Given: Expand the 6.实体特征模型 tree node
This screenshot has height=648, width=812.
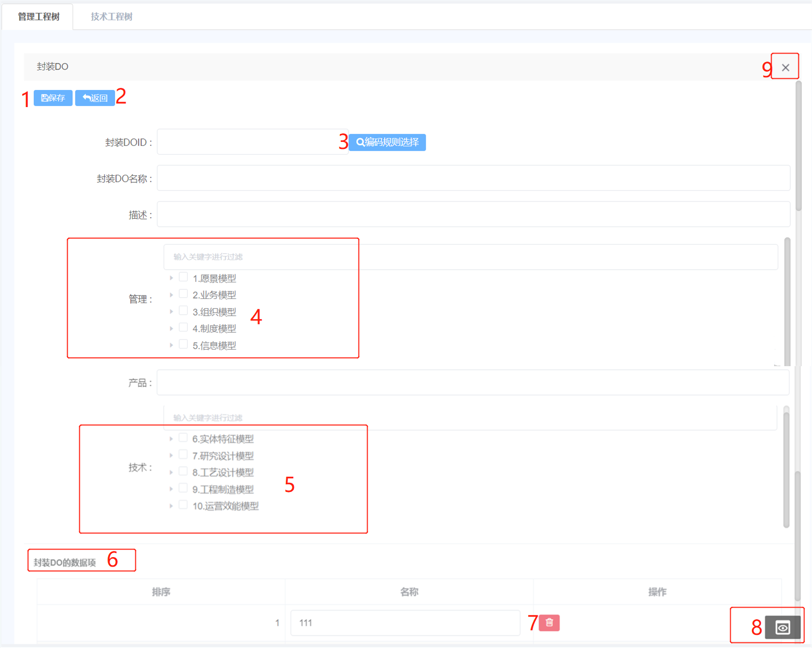Looking at the screenshot, I should tap(171, 439).
